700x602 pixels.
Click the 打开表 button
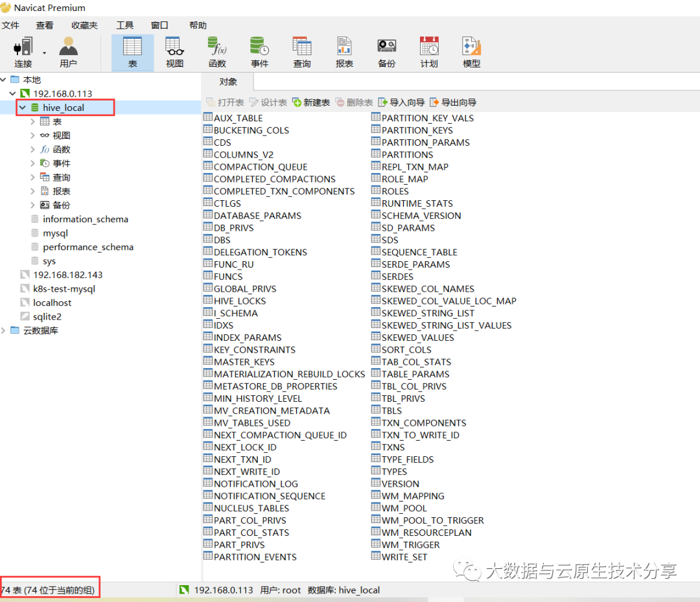click(x=226, y=102)
